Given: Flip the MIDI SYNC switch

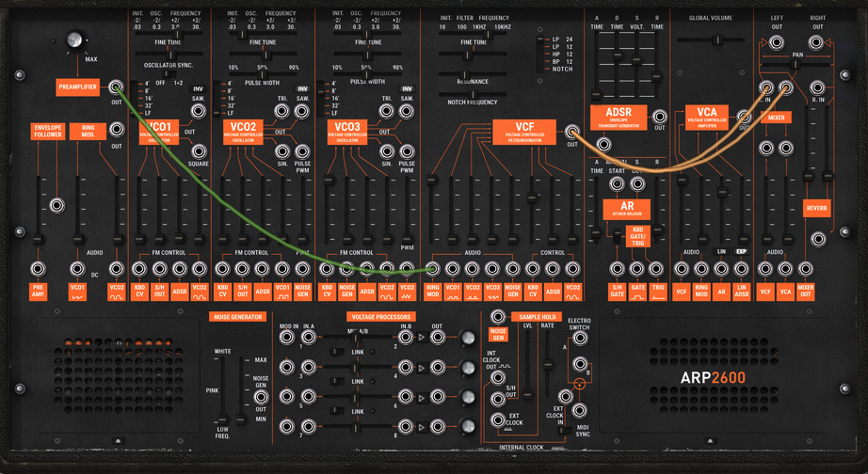Looking at the screenshot, I should tap(564, 430).
